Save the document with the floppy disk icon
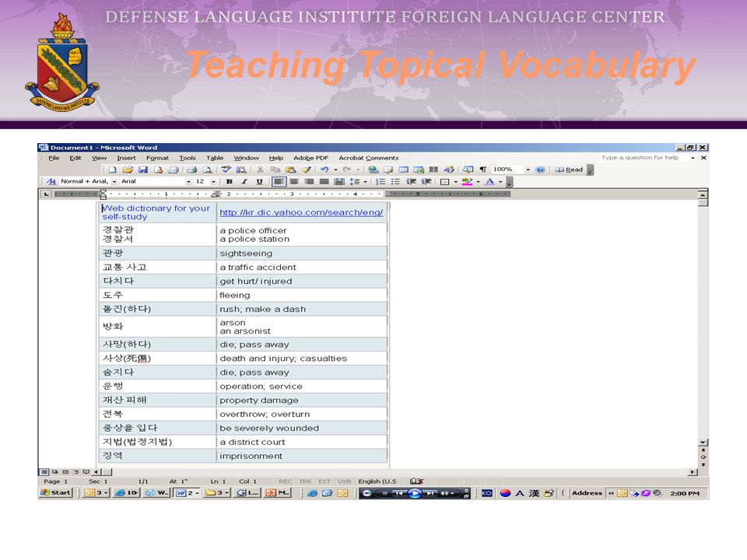This screenshot has height=560, width=747. pos(142,170)
